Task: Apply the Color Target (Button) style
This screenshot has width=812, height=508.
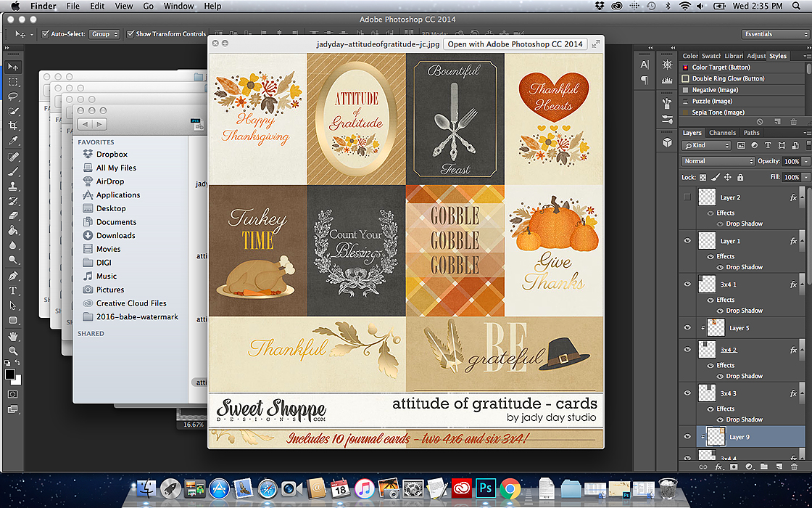Action: point(721,67)
